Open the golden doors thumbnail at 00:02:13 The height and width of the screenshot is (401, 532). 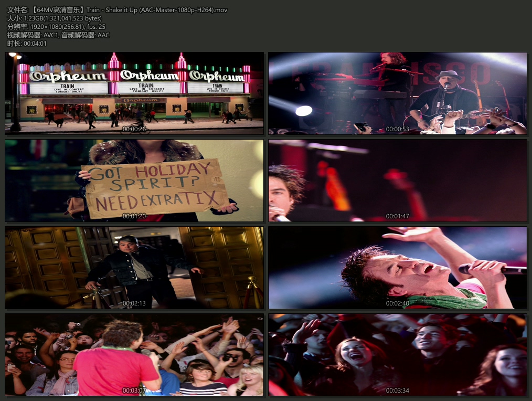coord(134,268)
